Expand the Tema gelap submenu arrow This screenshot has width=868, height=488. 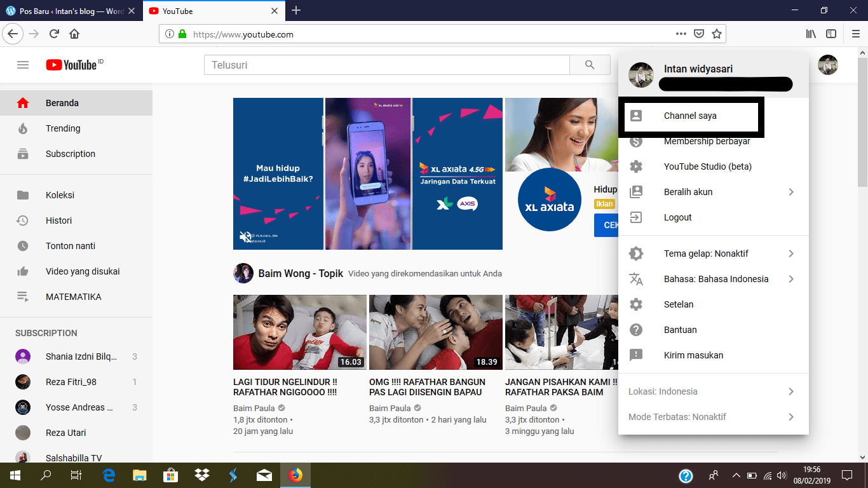pyautogui.click(x=791, y=254)
